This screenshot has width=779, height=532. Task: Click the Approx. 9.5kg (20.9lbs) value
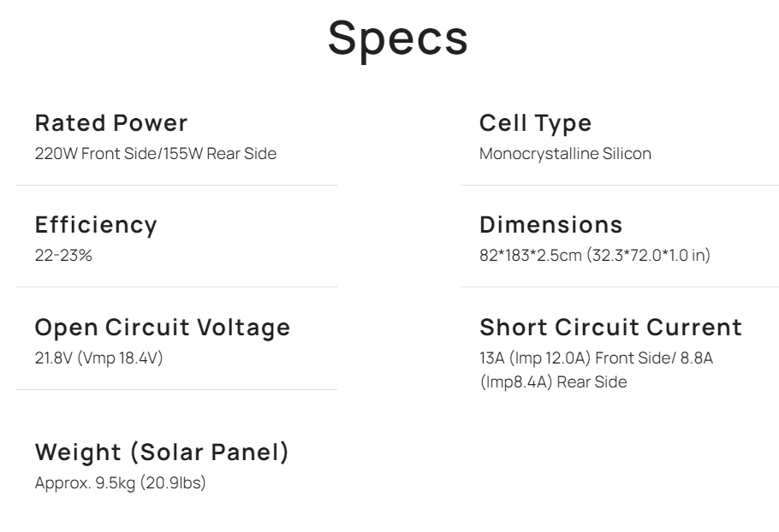tap(120, 483)
